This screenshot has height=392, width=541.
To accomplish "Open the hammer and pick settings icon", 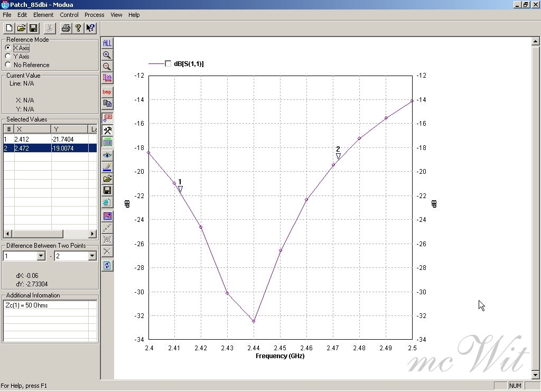I will click(x=107, y=130).
